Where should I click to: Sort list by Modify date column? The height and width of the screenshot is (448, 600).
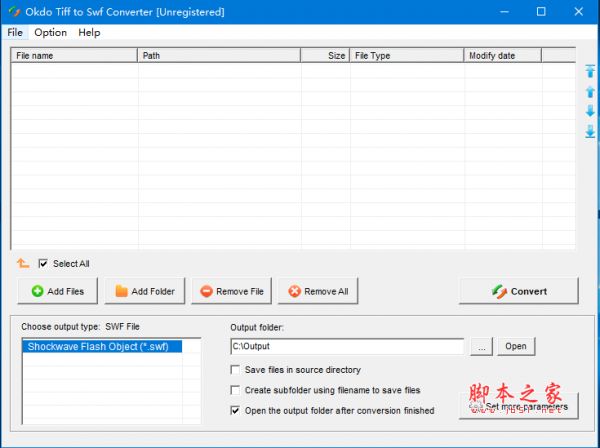point(503,55)
